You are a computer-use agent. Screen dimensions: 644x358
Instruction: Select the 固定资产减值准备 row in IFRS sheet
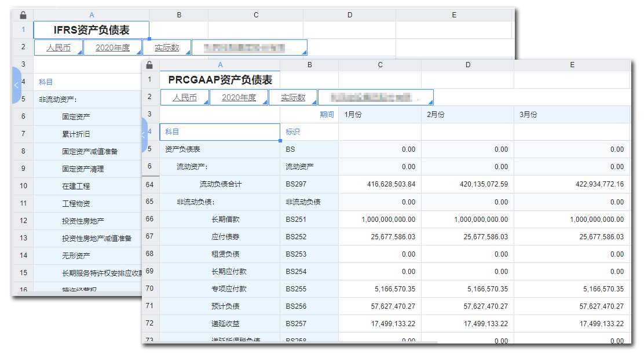pyautogui.click(x=87, y=151)
